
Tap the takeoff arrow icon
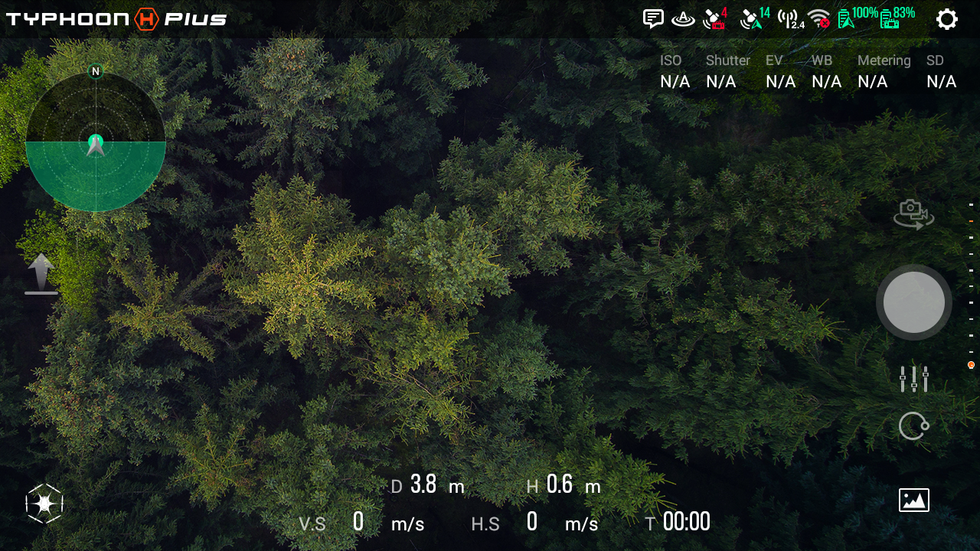point(41,274)
